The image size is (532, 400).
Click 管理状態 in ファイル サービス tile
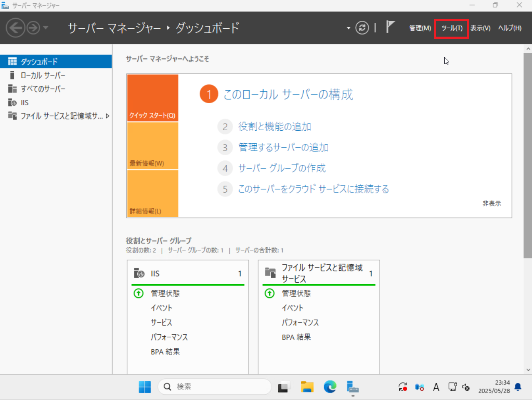[296, 293]
